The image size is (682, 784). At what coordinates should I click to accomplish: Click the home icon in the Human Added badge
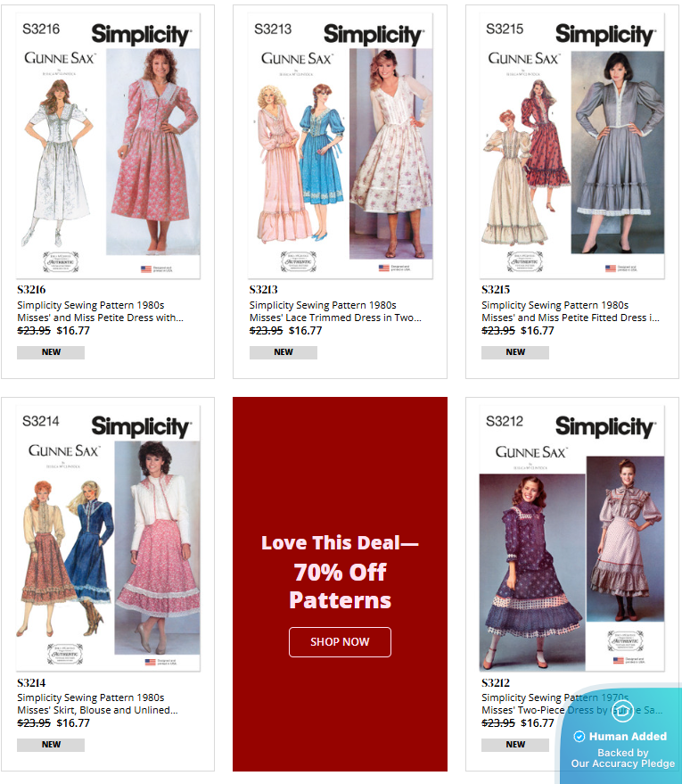(x=622, y=711)
